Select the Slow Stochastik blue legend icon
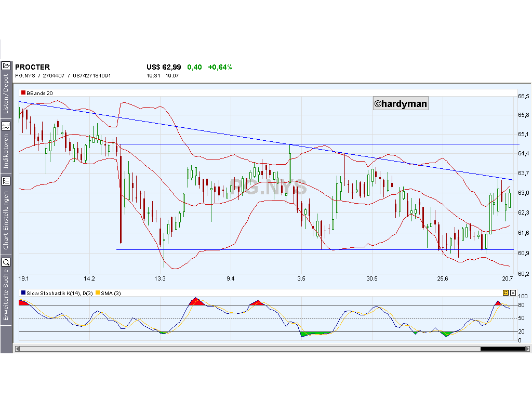Viewport: 532px width, 399px height. click(x=22, y=293)
